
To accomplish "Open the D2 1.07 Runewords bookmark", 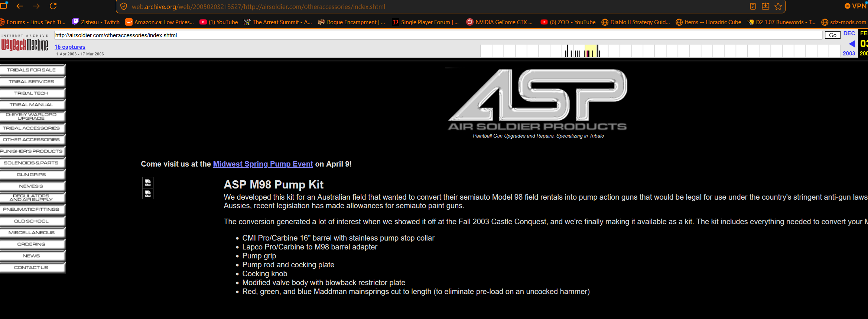I will pos(781,22).
